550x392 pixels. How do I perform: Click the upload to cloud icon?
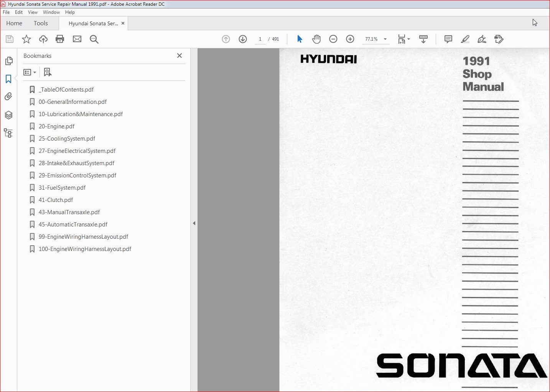tap(43, 39)
